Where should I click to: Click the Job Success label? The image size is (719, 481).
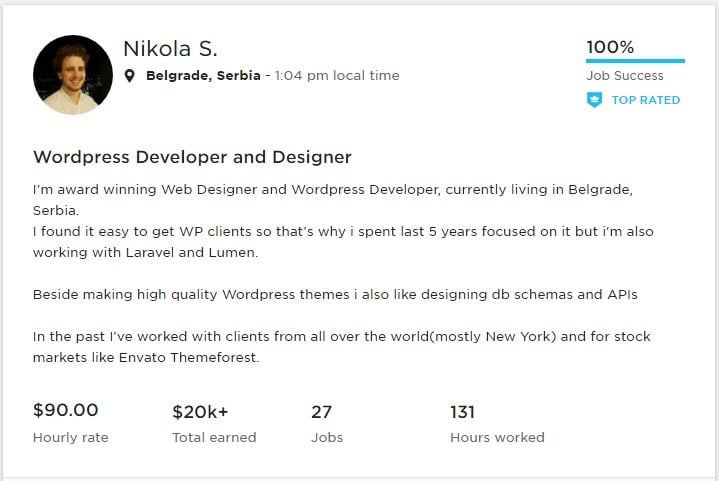click(x=625, y=75)
